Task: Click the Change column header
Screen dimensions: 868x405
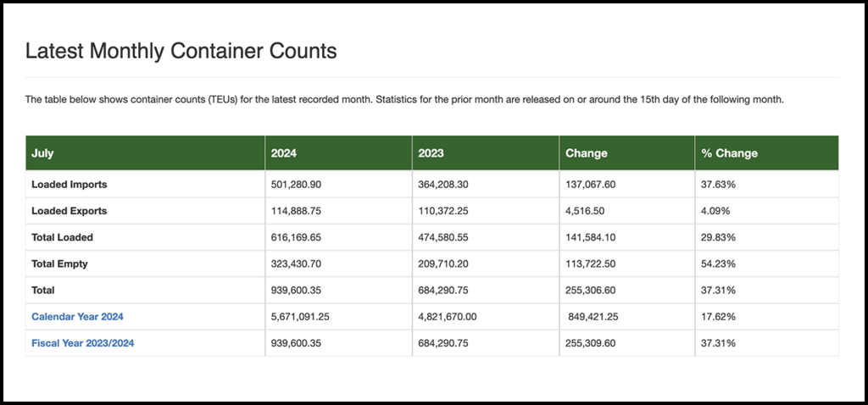Action: click(586, 153)
